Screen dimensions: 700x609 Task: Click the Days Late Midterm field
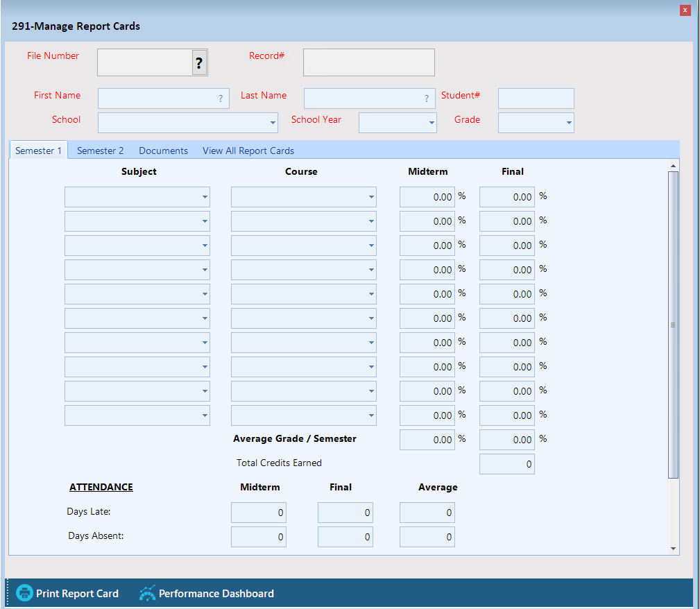point(258,513)
